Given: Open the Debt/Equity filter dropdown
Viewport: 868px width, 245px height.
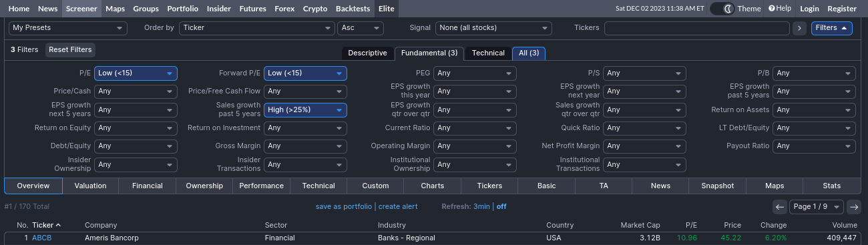Looking at the screenshot, I should click(136, 146).
